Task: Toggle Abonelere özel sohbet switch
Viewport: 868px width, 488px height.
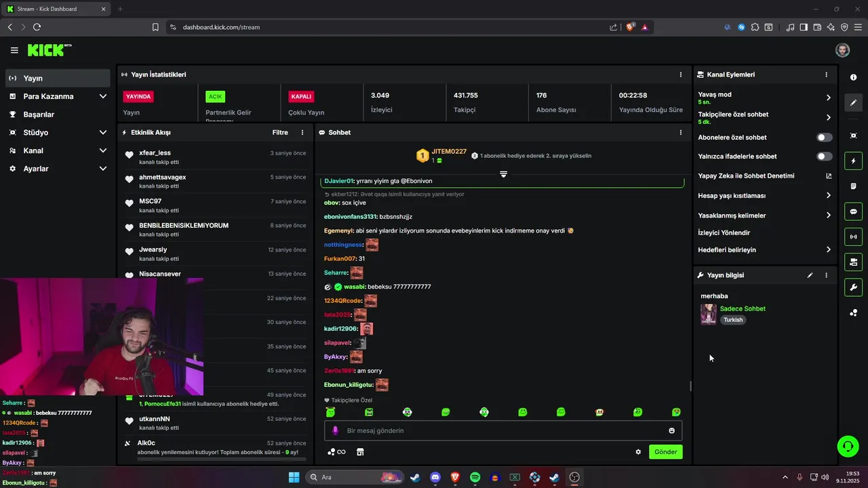Action: (824, 138)
